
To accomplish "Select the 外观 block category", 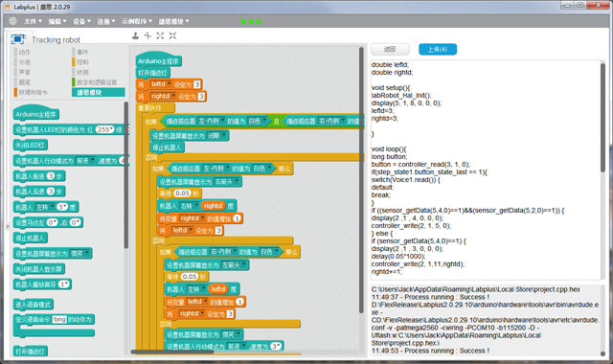I will click(x=24, y=62).
